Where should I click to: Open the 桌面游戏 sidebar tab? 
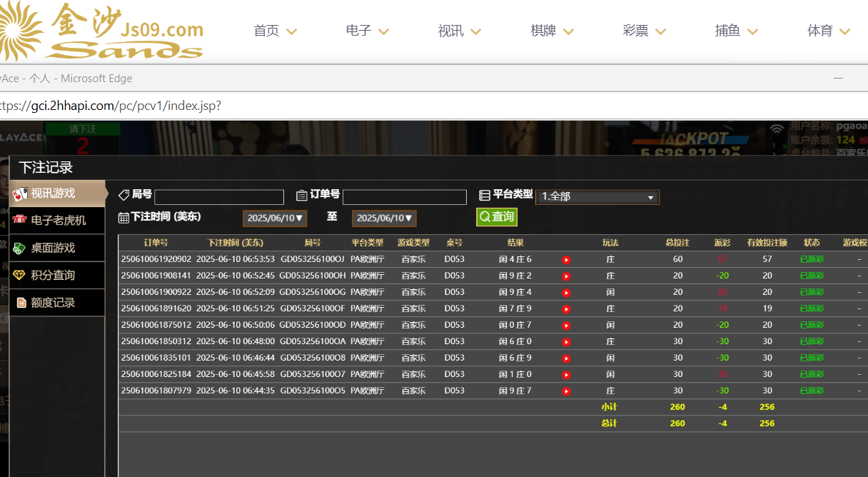click(x=53, y=248)
